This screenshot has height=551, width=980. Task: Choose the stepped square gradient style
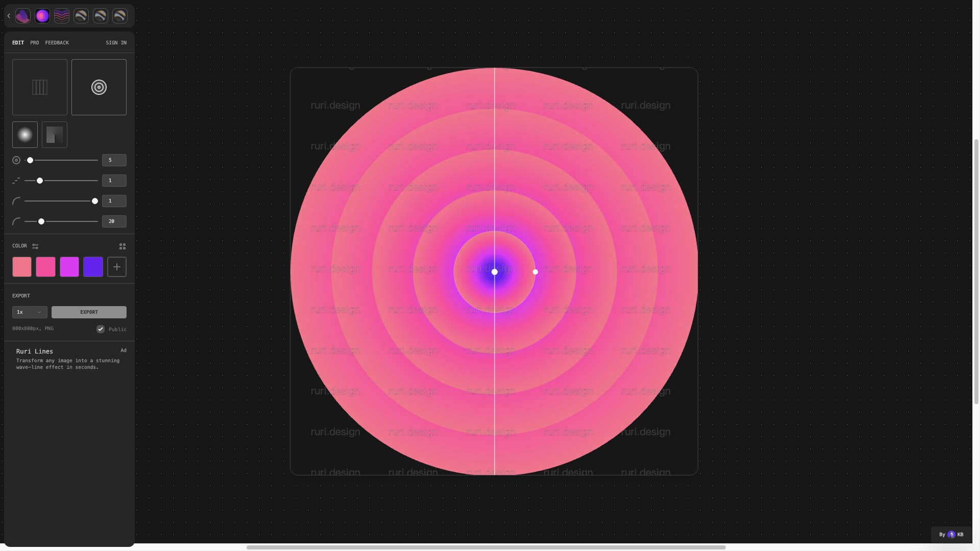(x=55, y=135)
